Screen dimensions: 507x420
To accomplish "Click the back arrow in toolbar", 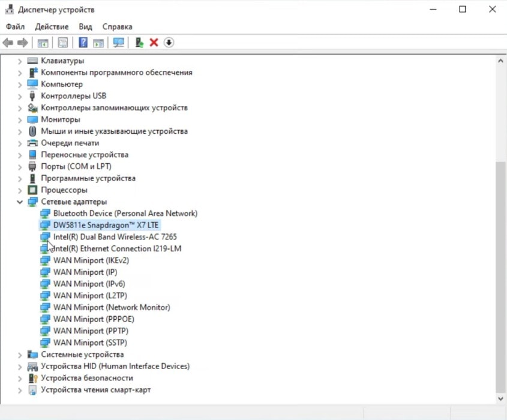I will point(8,43).
